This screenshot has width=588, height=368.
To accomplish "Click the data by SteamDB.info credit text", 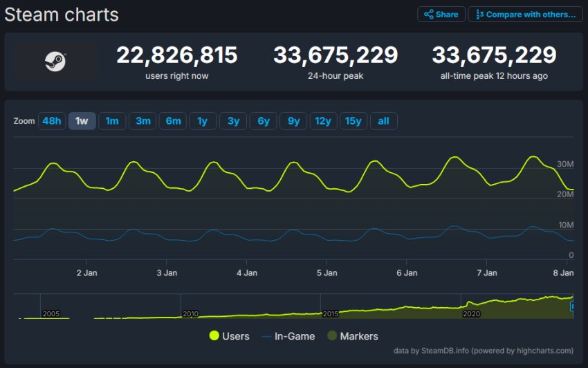I will coord(484,351).
